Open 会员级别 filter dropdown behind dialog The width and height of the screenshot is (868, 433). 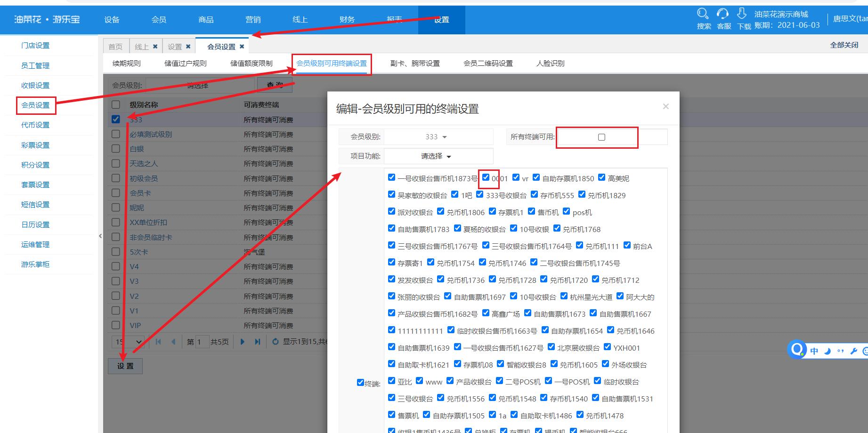pos(200,85)
